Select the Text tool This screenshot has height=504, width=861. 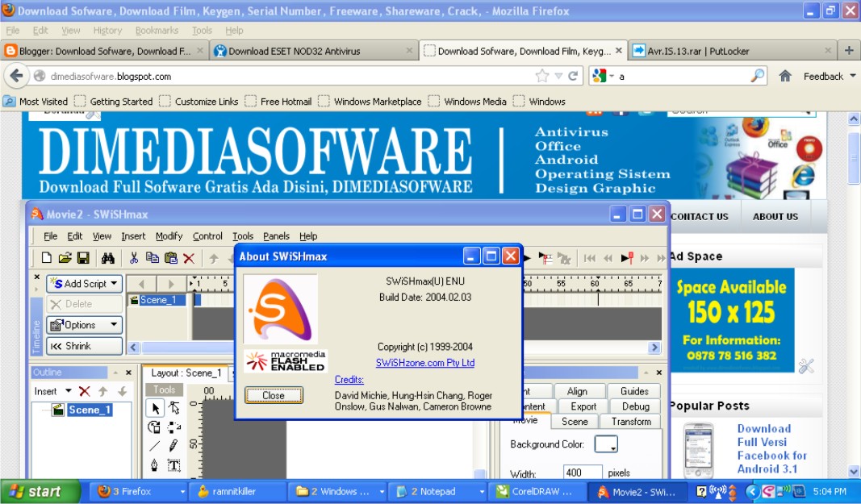pos(174,465)
